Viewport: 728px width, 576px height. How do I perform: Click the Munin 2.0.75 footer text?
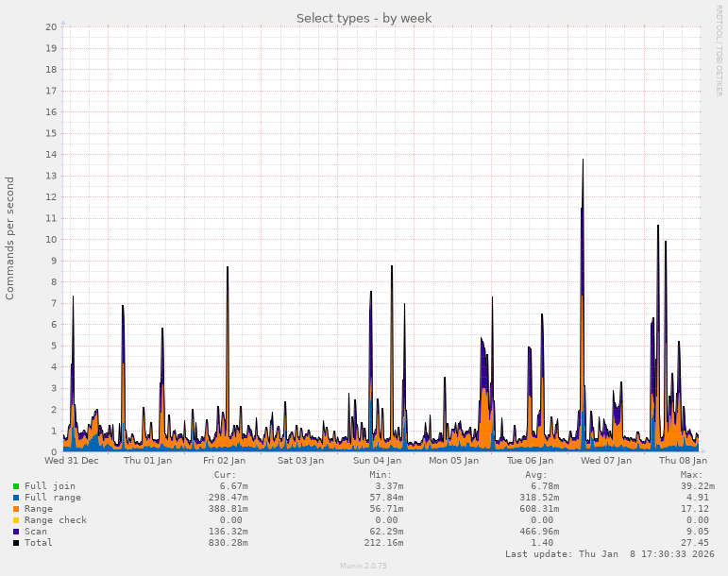[364, 566]
